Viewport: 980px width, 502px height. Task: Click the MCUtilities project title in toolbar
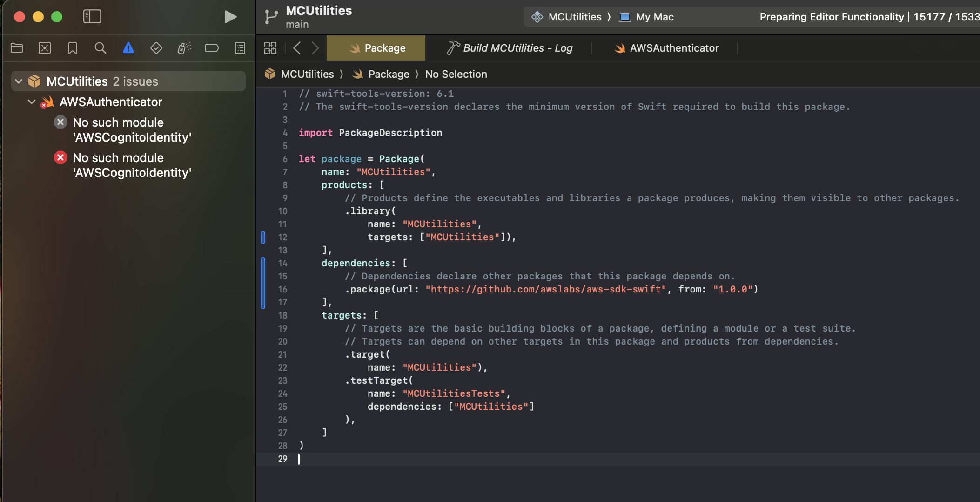coord(319,10)
